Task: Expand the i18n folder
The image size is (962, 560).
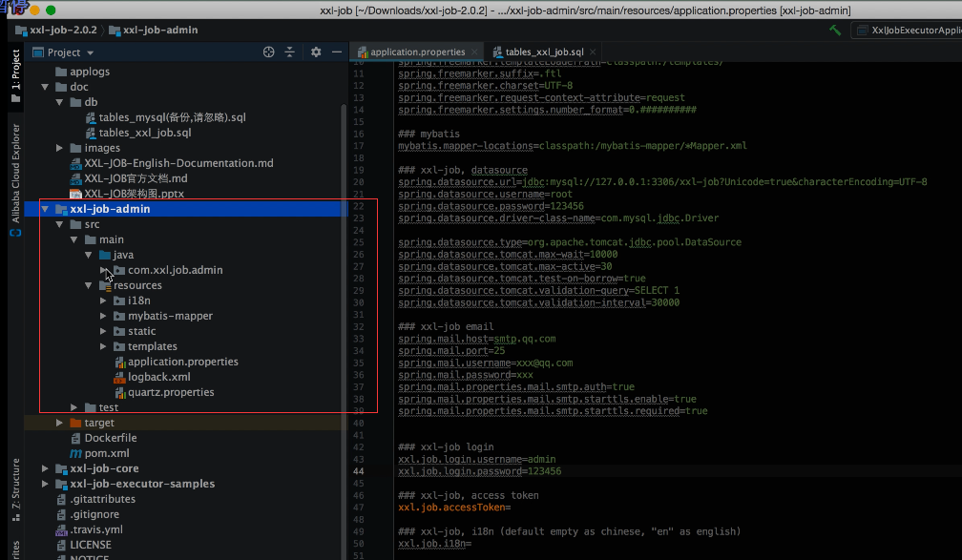Action: pos(103,301)
